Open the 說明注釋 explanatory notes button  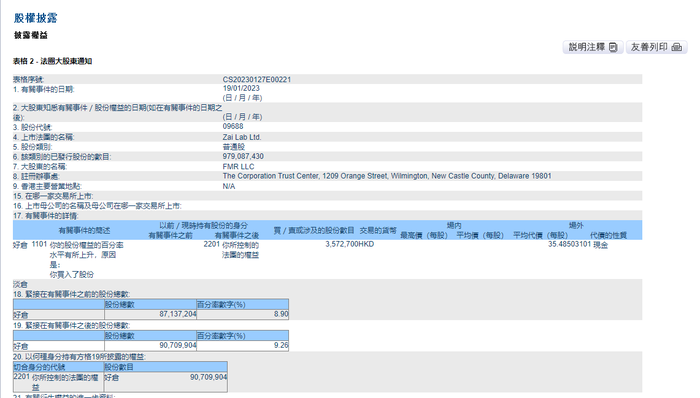tap(592, 47)
